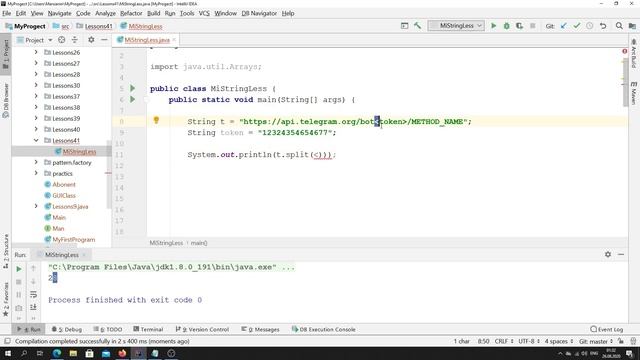Stop process in Run panel
Screen dimensions: 640x360
tap(19, 282)
